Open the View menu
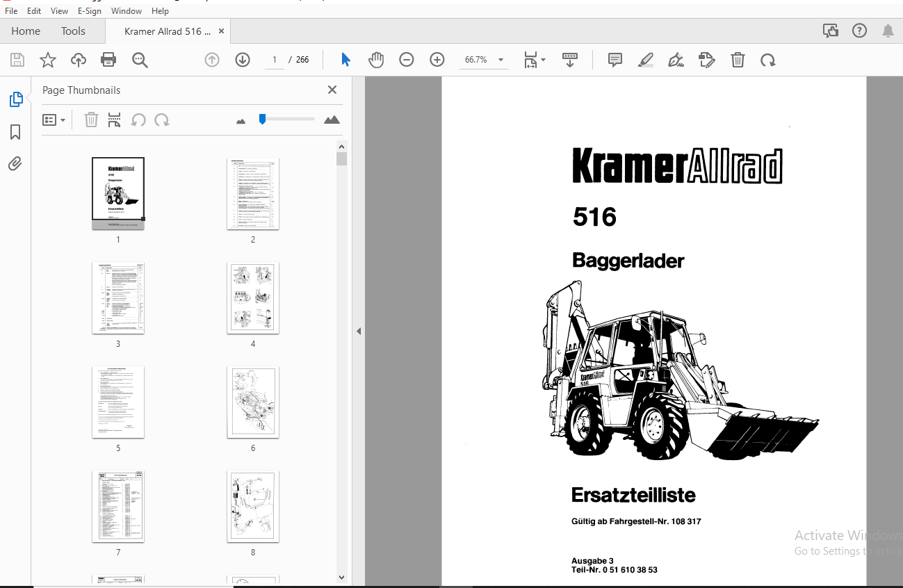903x588 pixels. pyautogui.click(x=60, y=11)
